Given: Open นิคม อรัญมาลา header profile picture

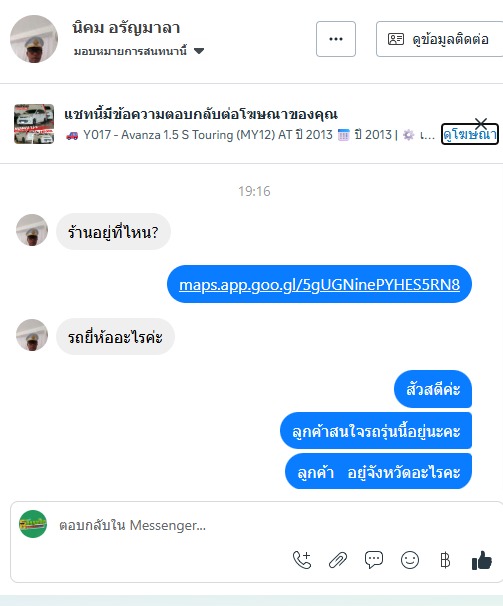Looking at the screenshot, I should (34, 39).
